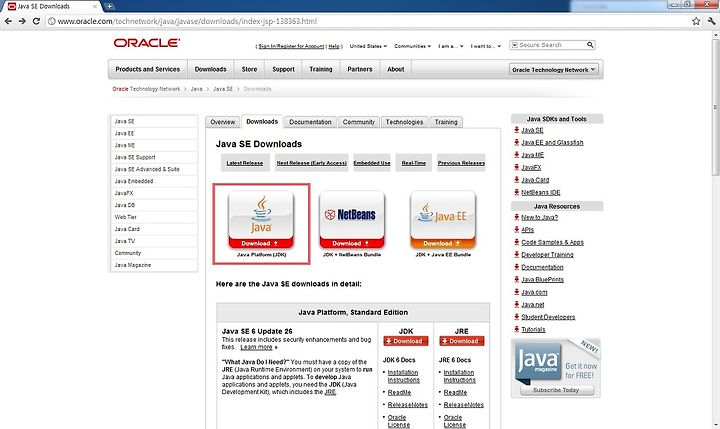Screen dimensions: 720x429
Task: Go back using browser back arrow
Action: (x=8, y=21)
